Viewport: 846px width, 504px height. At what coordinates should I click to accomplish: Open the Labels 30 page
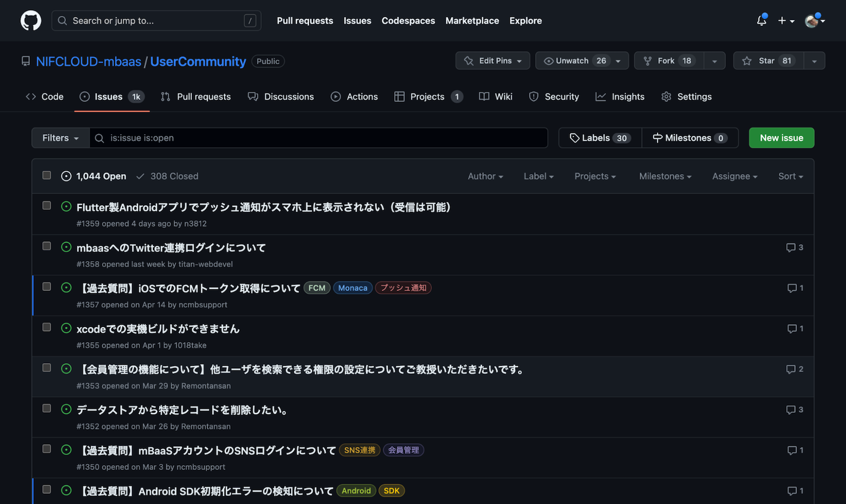tap(600, 138)
